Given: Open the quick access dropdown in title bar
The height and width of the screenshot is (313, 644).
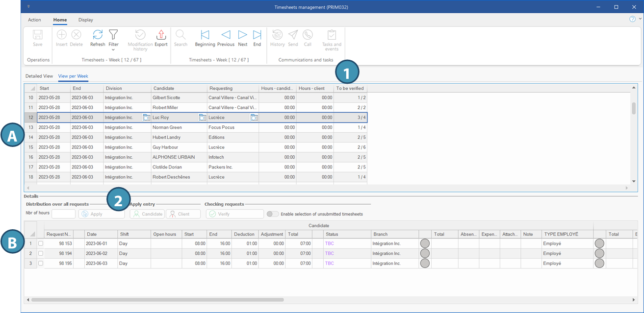Looking at the screenshot, I should click(28, 7).
